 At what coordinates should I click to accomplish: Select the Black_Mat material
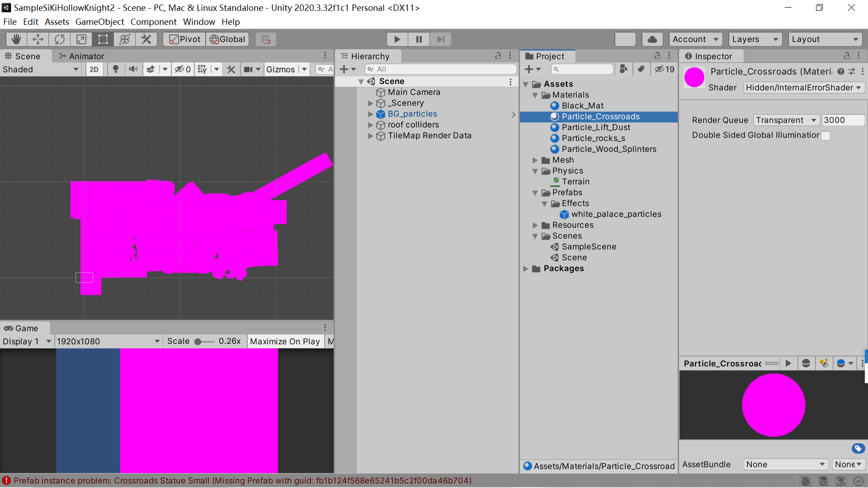click(x=582, y=106)
